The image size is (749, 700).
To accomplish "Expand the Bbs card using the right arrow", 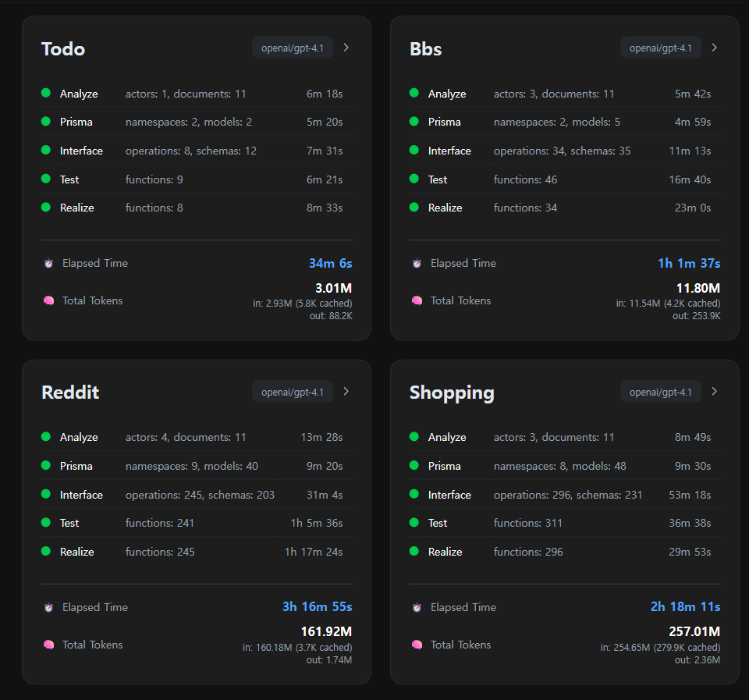I will tap(714, 47).
